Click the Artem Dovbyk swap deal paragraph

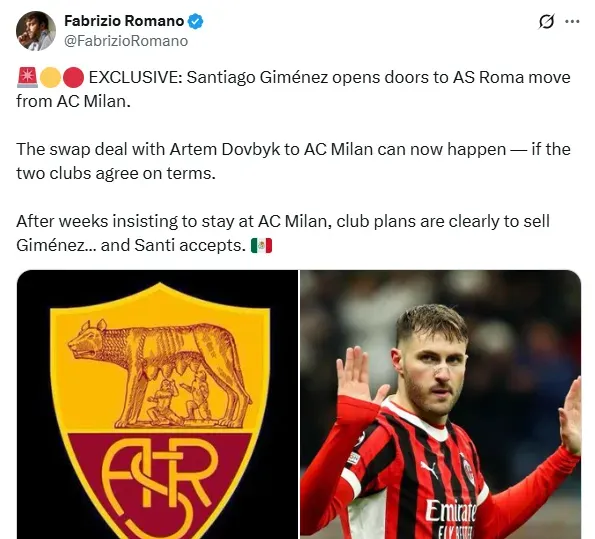tap(293, 161)
